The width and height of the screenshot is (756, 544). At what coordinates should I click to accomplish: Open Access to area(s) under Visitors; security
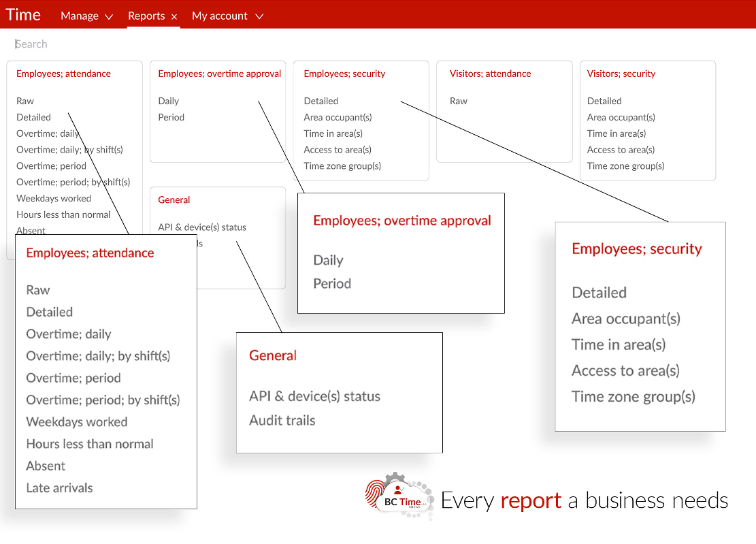pyautogui.click(x=621, y=150)
